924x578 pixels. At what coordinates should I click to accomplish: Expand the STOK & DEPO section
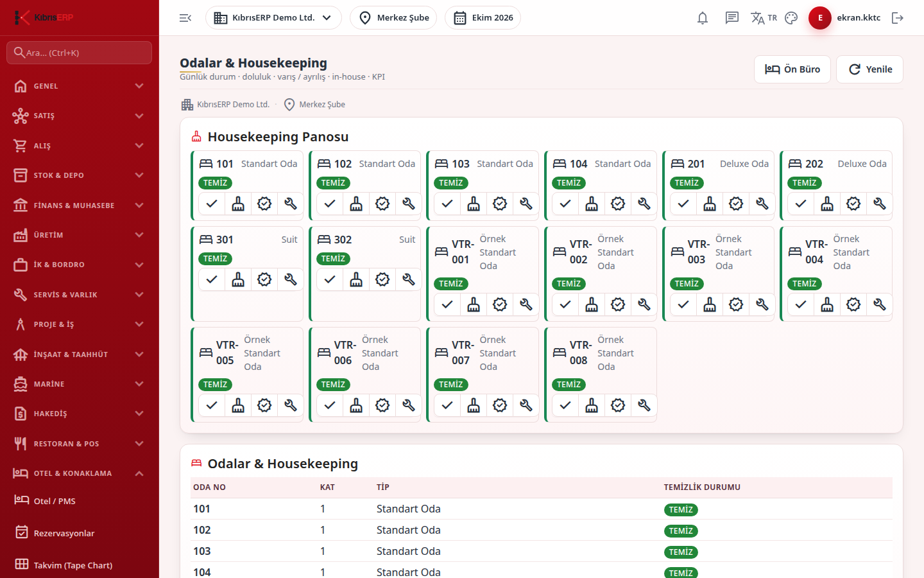pos(80,175)
